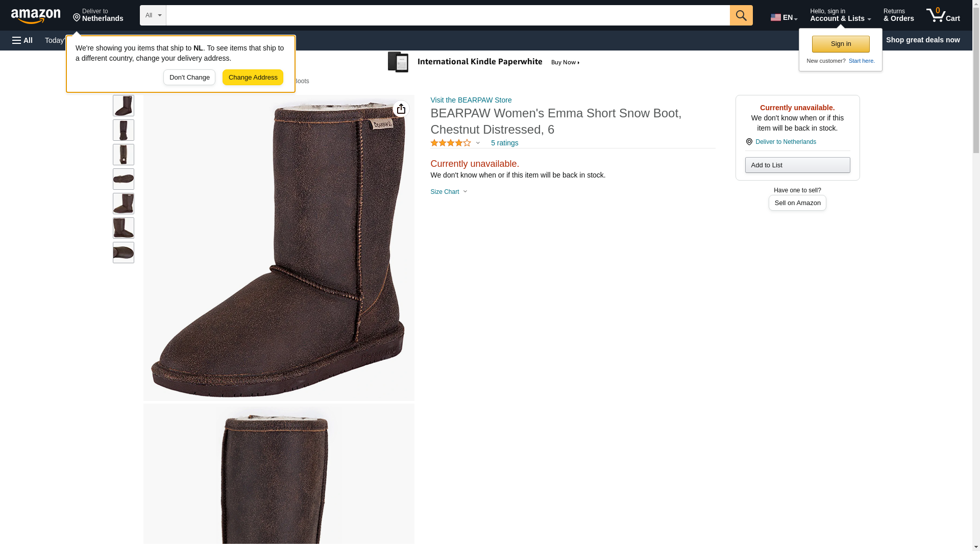Click into the search input field
This screenshot has width=980, height=551.
(x=447, y=15)
